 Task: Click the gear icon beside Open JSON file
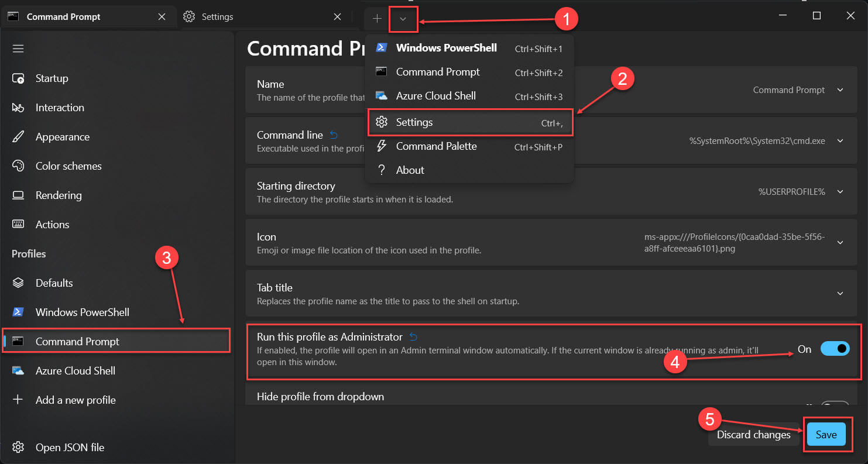tap(18, 448)
